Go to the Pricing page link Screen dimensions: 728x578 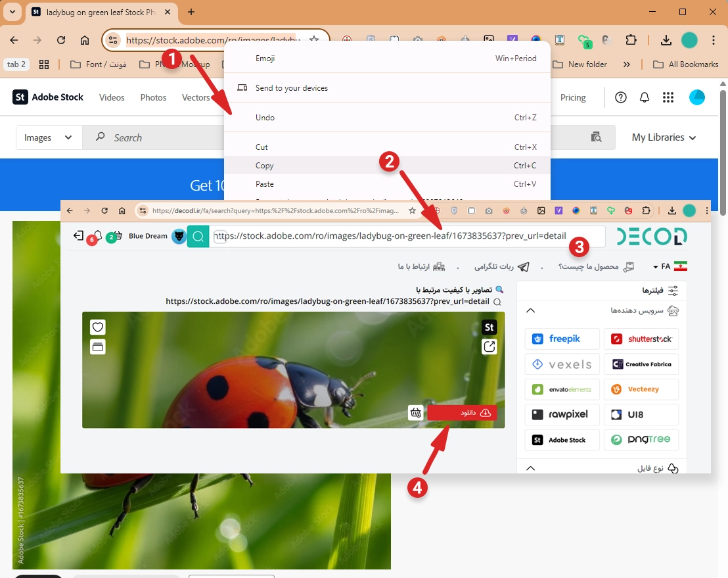(x=573, y=97)
